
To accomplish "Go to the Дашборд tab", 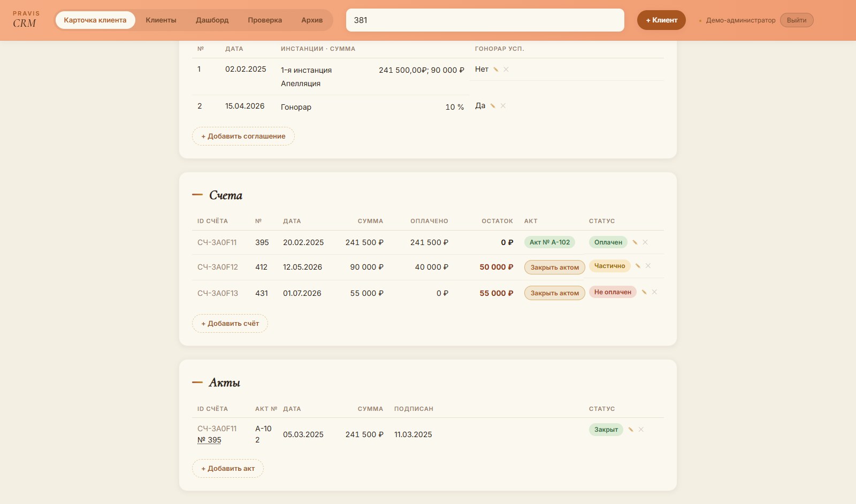I will click(212, 20).
